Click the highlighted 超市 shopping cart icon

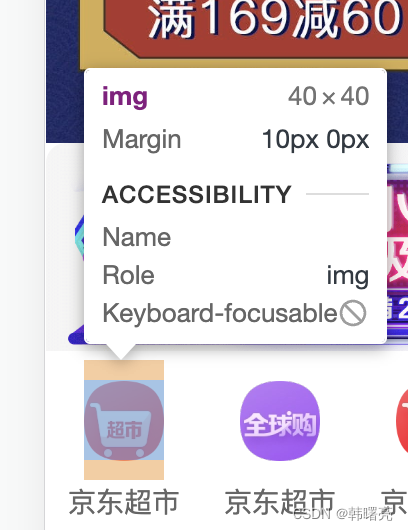124,420
